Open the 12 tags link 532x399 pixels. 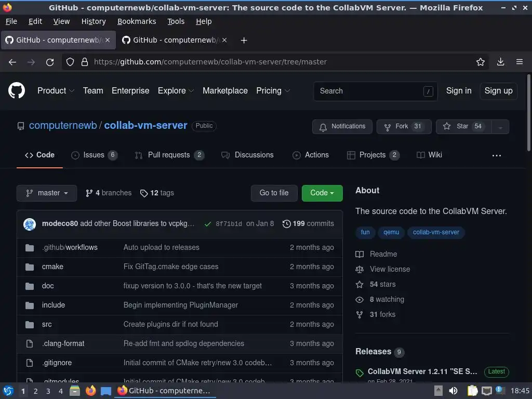(x=157, y=193)
